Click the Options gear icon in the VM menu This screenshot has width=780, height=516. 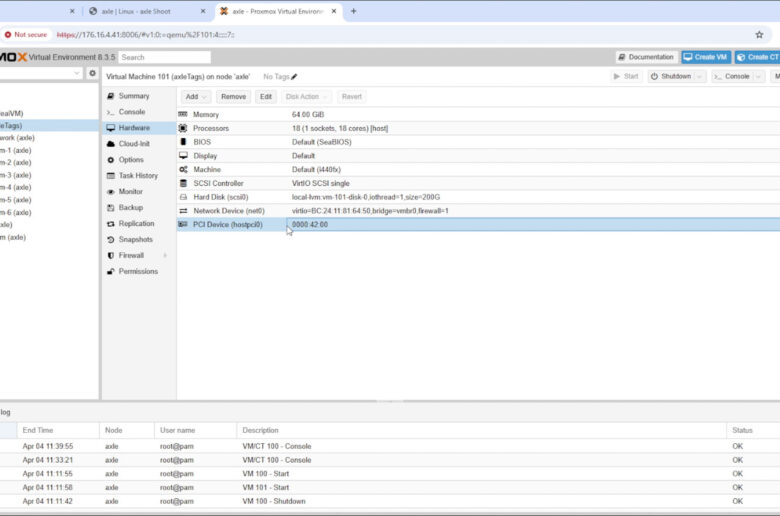click(x=110, y=160)
